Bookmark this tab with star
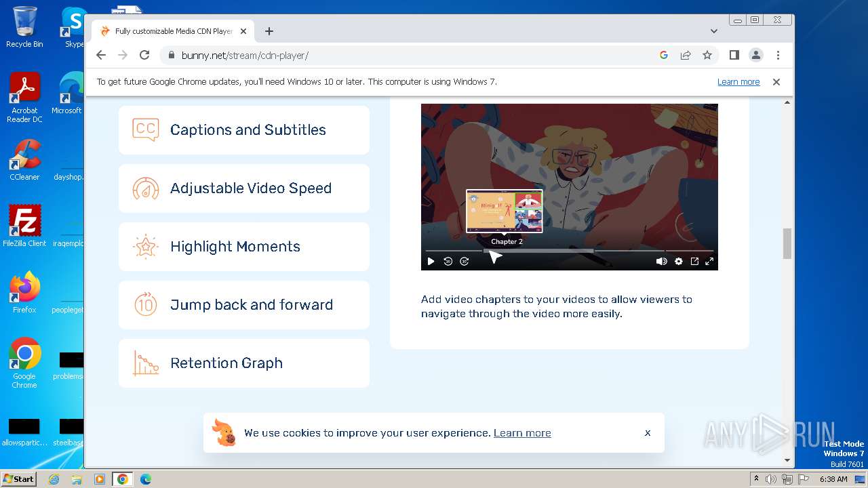This screenshot has width=868, height=488. click(707, 56)
